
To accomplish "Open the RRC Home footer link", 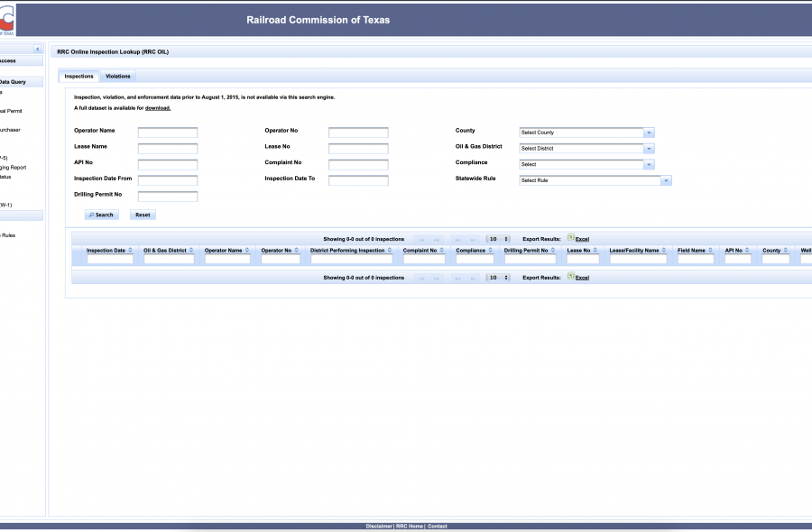I will pos(409,526).
